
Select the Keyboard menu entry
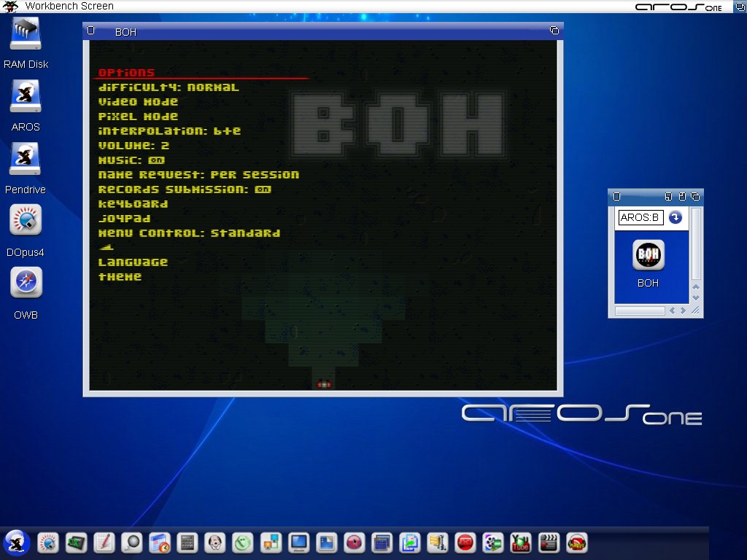pos(133,203)
